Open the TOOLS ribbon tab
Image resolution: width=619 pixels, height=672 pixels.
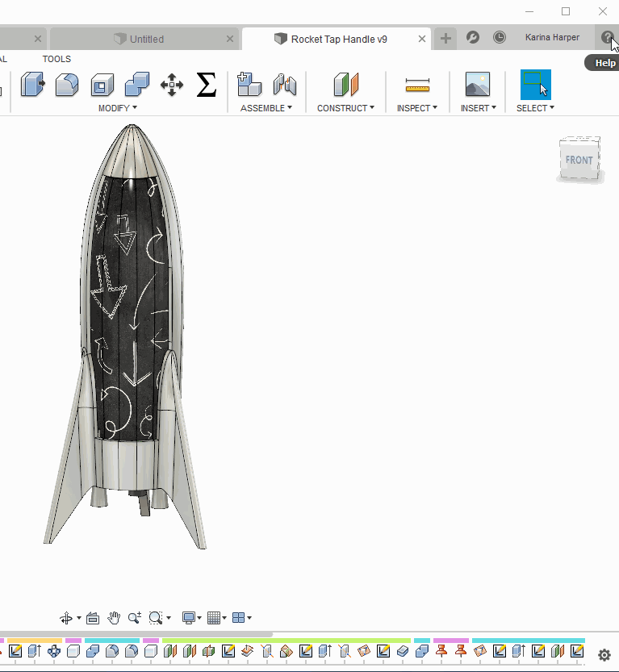[56, 59]
